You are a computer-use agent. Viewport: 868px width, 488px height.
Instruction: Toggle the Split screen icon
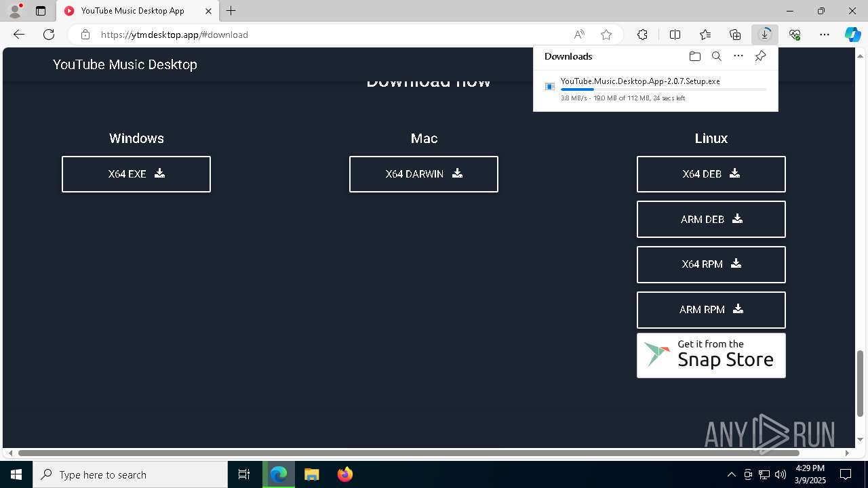click(x=675, y=35)
